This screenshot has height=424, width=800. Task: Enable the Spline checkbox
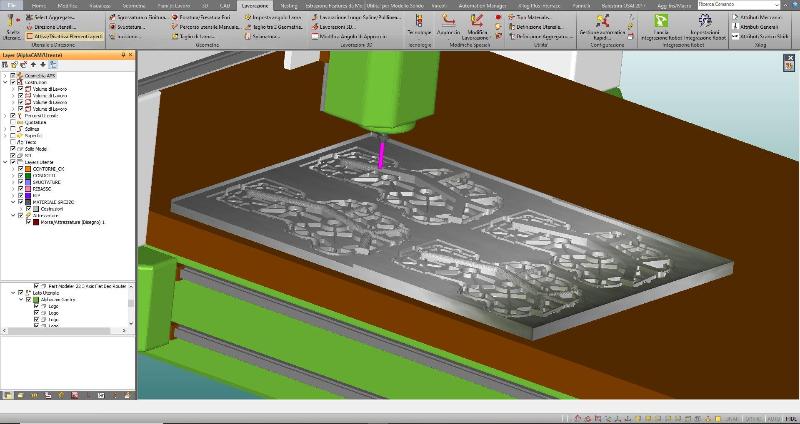pos(13,129)
